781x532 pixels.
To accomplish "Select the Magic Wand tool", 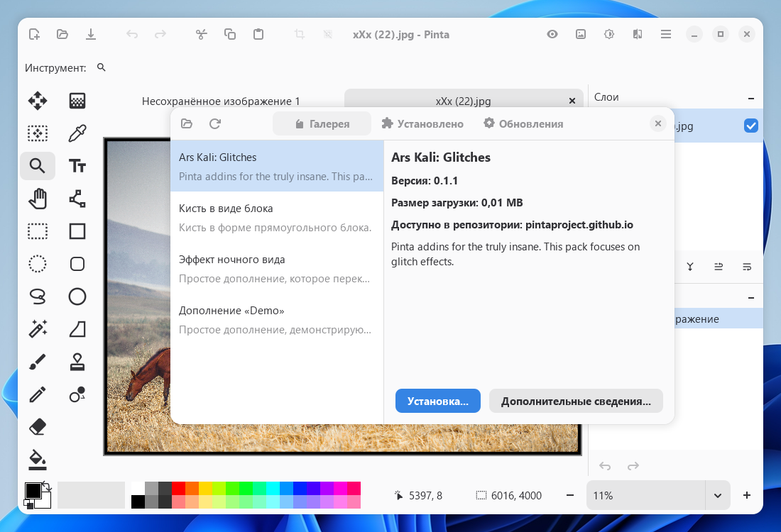I will [x=38, y=329].
